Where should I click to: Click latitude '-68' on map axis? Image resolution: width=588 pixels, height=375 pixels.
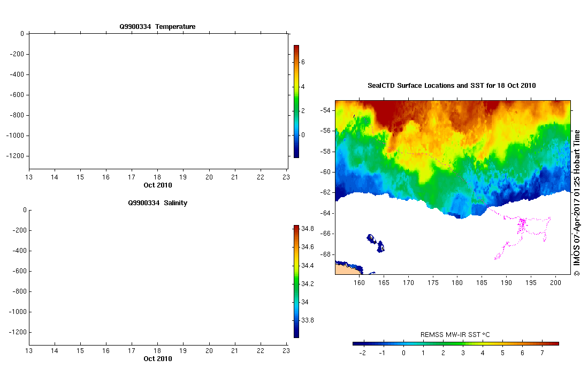(x=325, y=254)
